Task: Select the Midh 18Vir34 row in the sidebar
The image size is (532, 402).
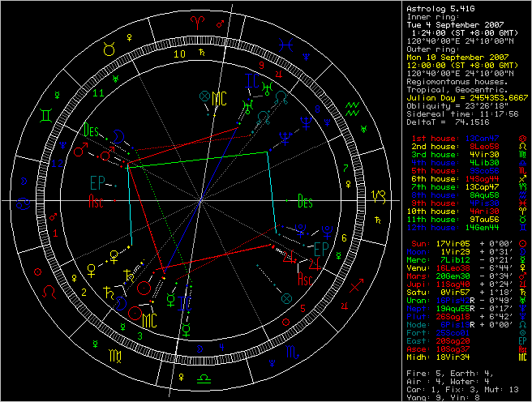Action: click(462, 355)
